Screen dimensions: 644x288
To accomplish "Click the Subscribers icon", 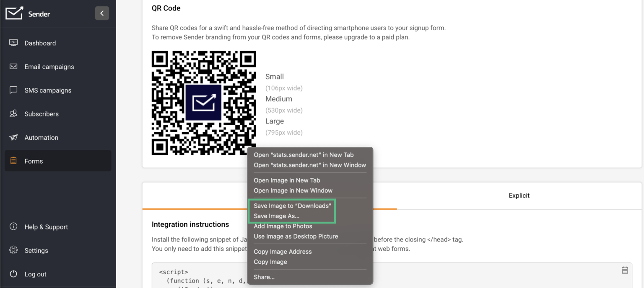I will [x=13, y=113].
